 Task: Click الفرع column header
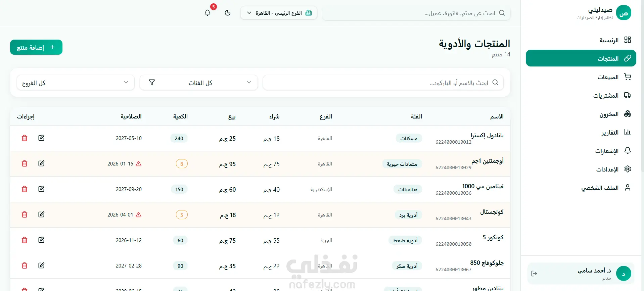pos(326,116)
